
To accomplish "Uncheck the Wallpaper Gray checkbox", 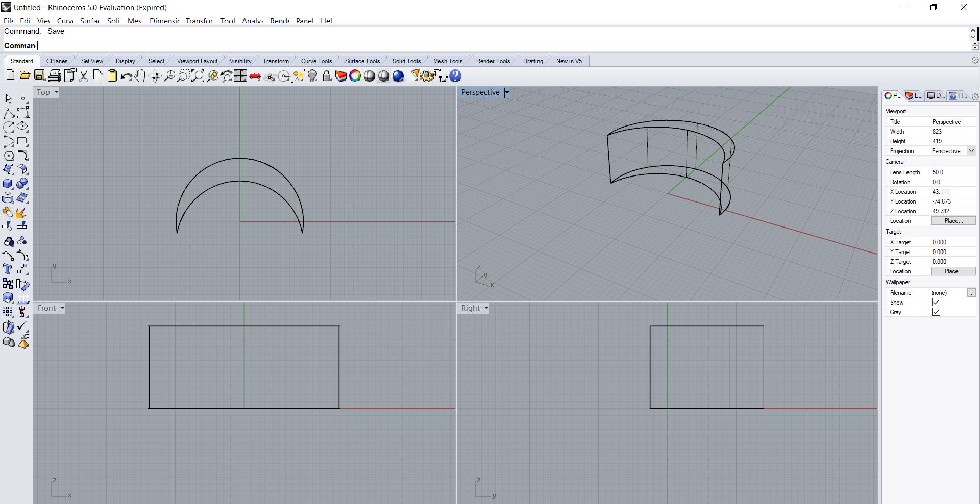I will pos(936,312).
